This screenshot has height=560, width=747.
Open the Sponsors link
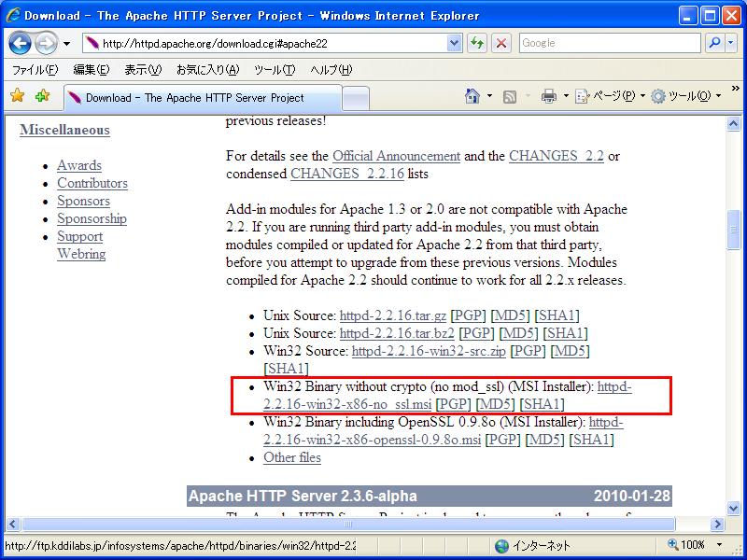[x=83, y=201]
